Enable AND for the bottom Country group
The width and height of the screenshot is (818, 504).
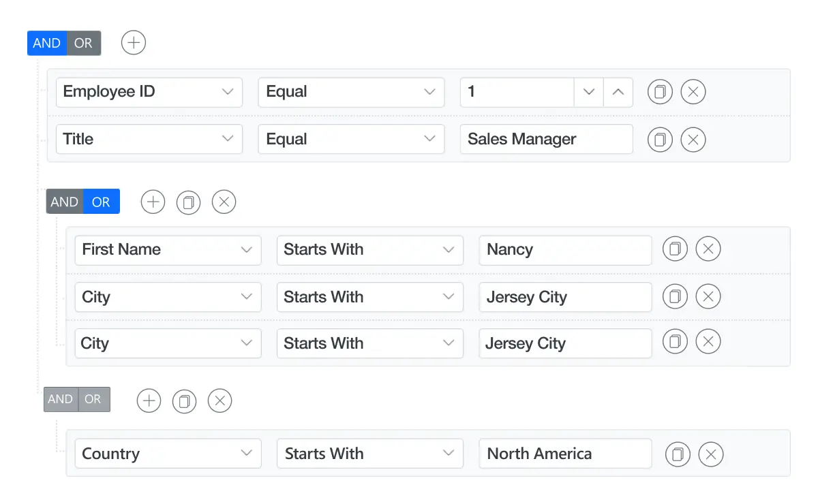click(x=60, y=399)
